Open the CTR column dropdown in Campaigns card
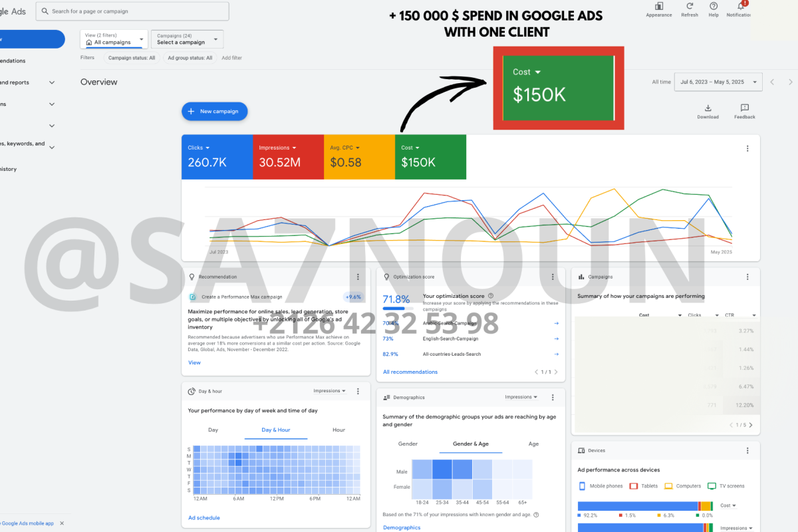Screen dimensions: 798x532 [x=741, y=315]
